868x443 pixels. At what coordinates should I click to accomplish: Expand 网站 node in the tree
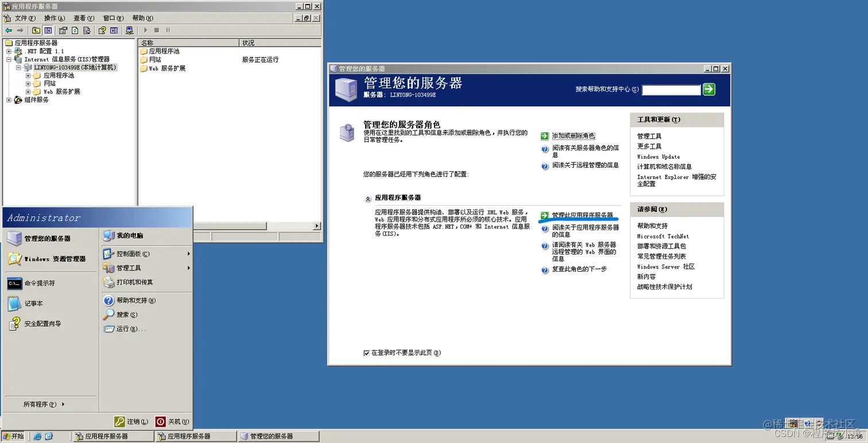pyautogui.click(x=28, y=83)
